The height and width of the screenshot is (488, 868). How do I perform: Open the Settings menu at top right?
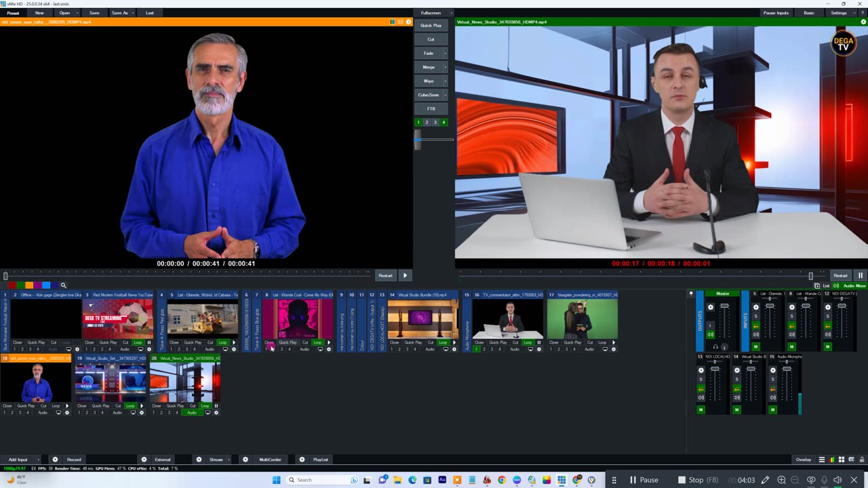pyautogui.click(x=839, y=13)
